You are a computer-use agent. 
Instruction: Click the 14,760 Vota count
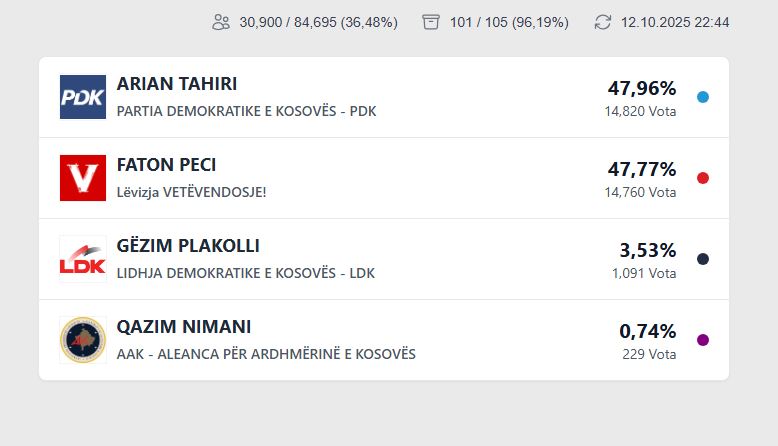[x=640, y=192]
